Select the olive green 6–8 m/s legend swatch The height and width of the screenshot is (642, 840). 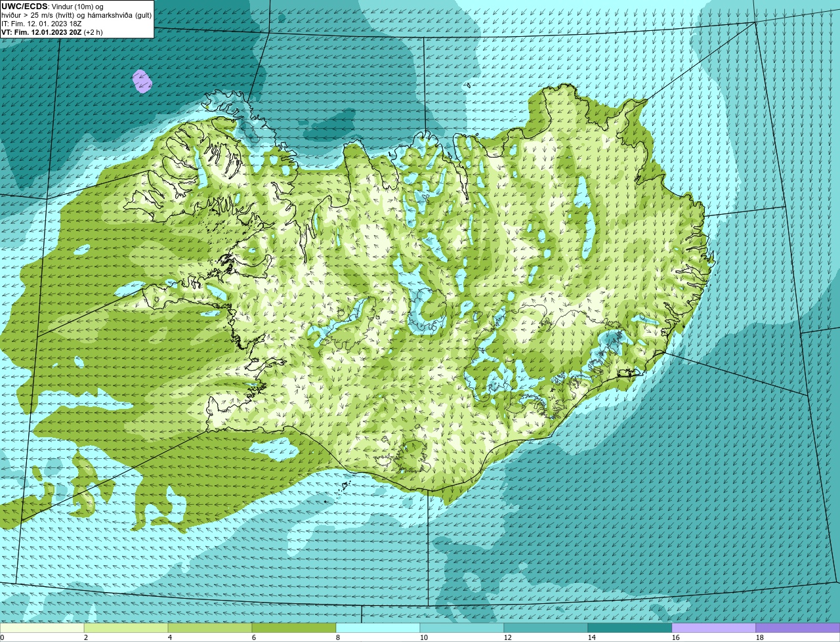point(294,628)
